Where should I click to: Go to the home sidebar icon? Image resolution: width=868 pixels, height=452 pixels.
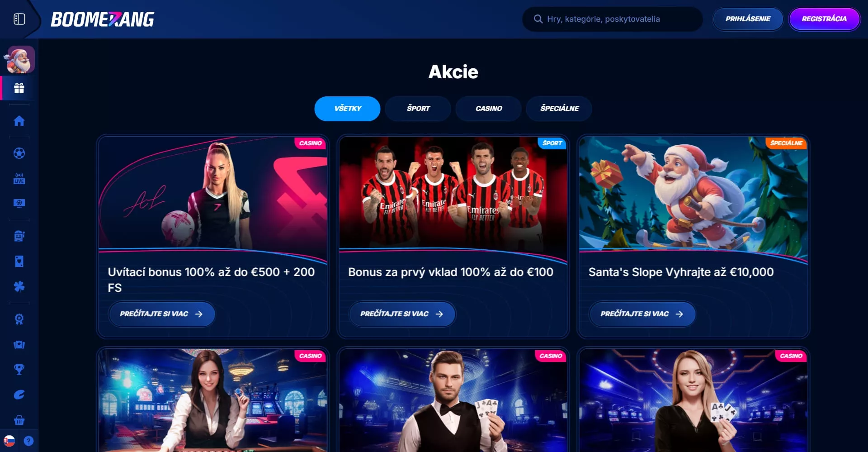[x=19, y=121]
